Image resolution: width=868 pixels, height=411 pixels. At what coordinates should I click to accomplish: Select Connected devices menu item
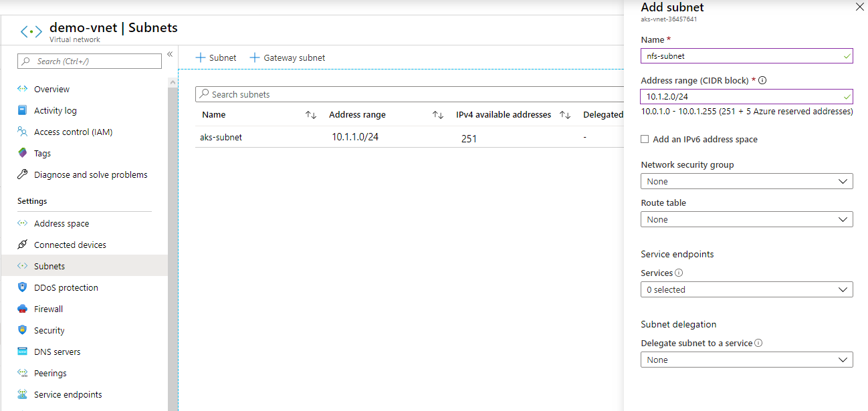pyautogui.click(x=70, y=245)
